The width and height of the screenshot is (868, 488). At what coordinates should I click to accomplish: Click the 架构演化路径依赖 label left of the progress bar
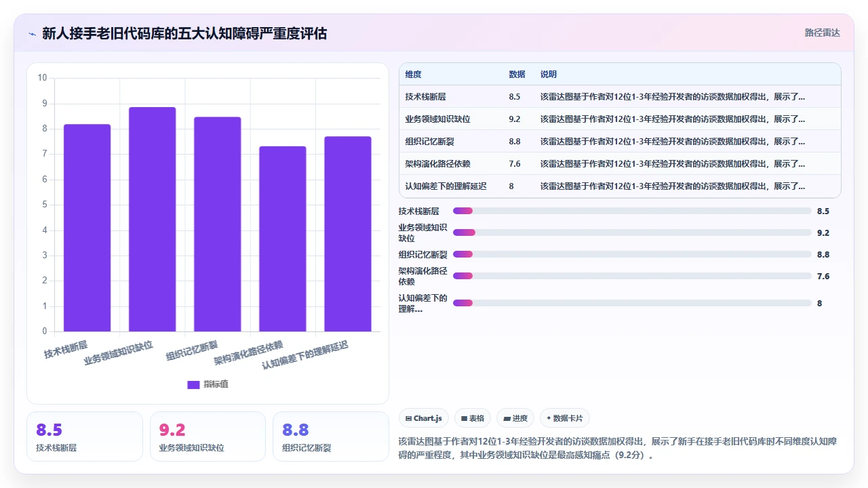tap(422, 277)
